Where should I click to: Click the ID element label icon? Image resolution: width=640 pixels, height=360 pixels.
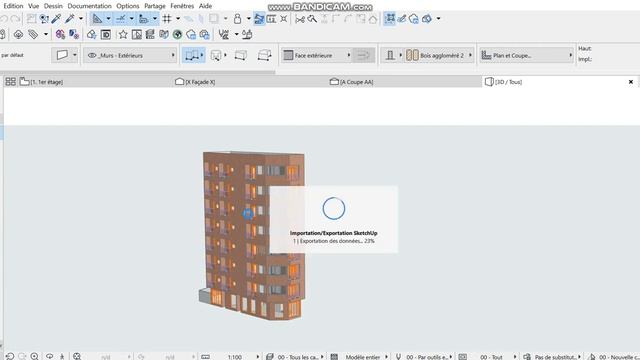[106, 34]
